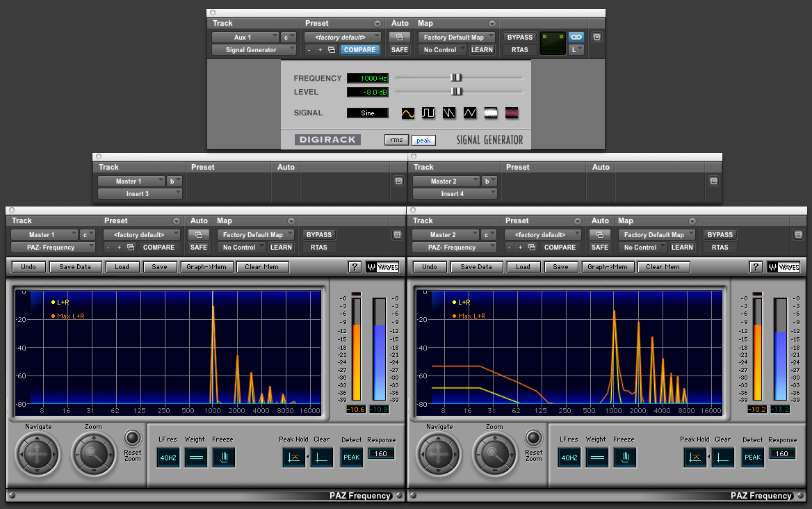Open the No Control dropdown in Signal Generator
This screenshot has height=509, width=812.
441,49
